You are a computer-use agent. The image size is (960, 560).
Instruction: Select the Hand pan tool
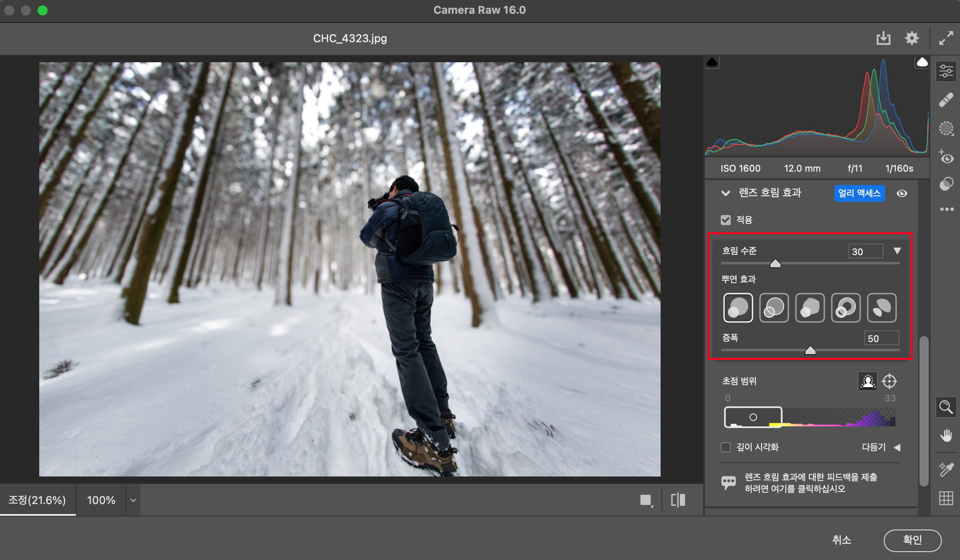click(946, 436)
